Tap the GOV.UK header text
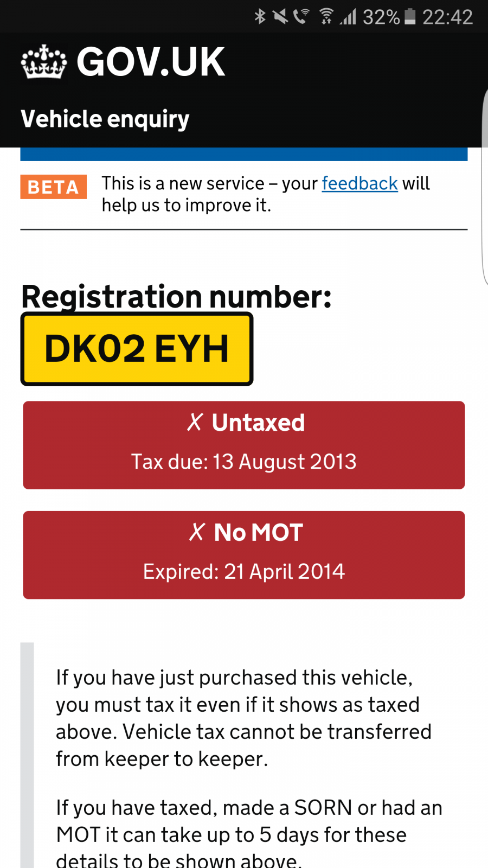This screenshot has width=488, height=868. point(150,62)
